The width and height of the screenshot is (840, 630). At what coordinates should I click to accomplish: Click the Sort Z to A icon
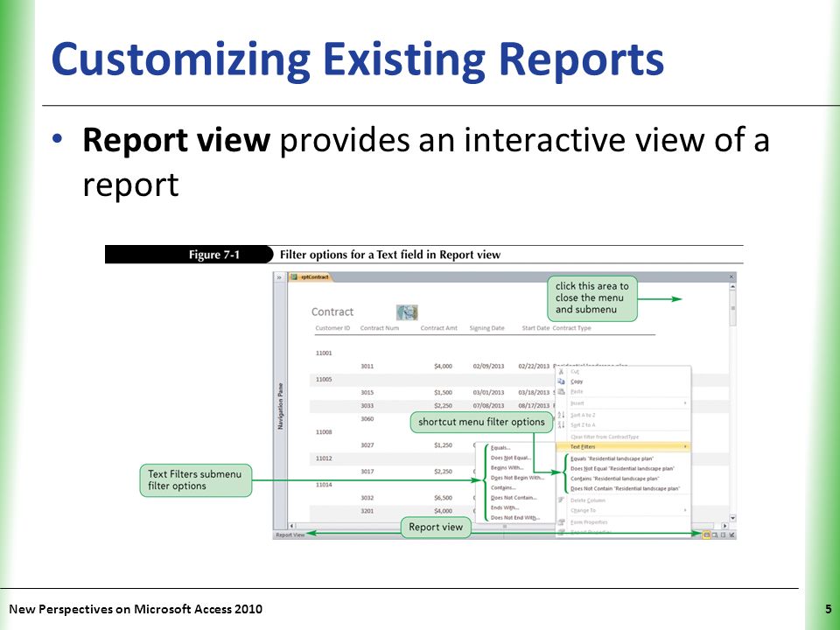562,425
